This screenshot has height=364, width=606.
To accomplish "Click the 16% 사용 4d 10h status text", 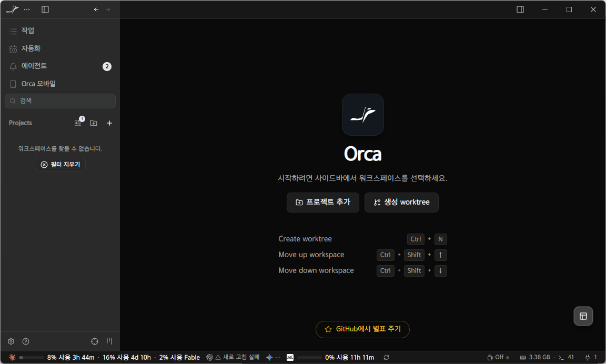I will tap(127, 358).
